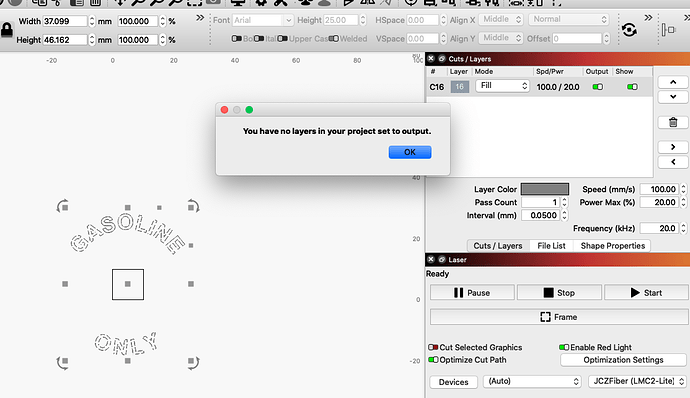Toggle Show switch for layer C16
690x398 pixels.
tap(632, 87)
